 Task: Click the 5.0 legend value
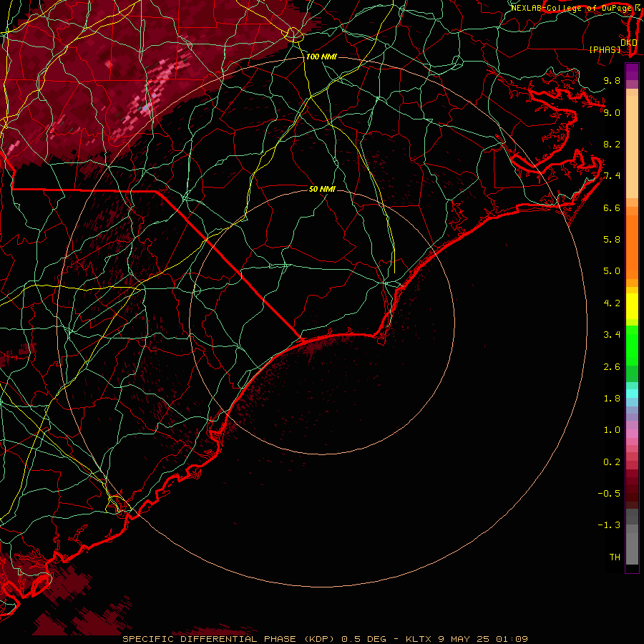tap(612, 271)
